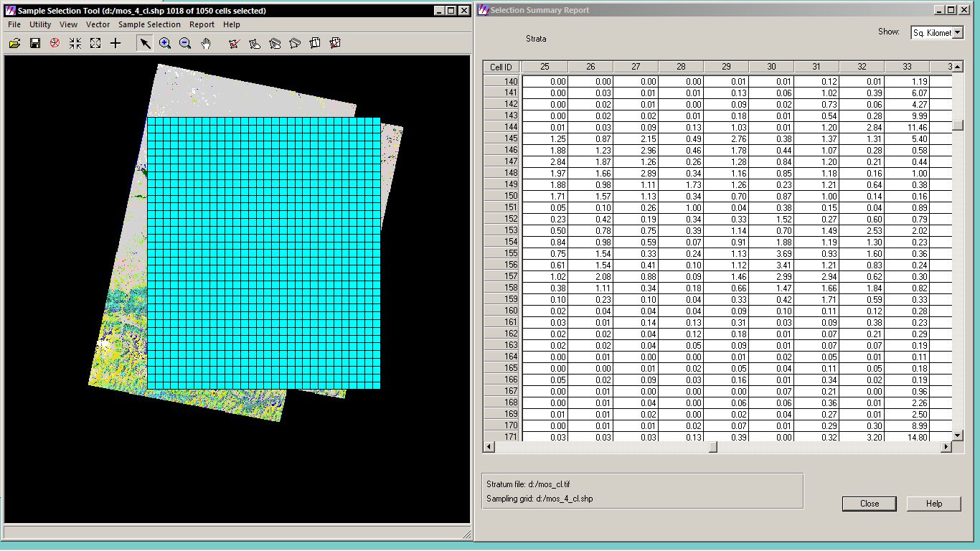Click the horizontal scrollbar thumb in report
The image size is (980, 551).
pyautogui.click(x=712, y=447)
